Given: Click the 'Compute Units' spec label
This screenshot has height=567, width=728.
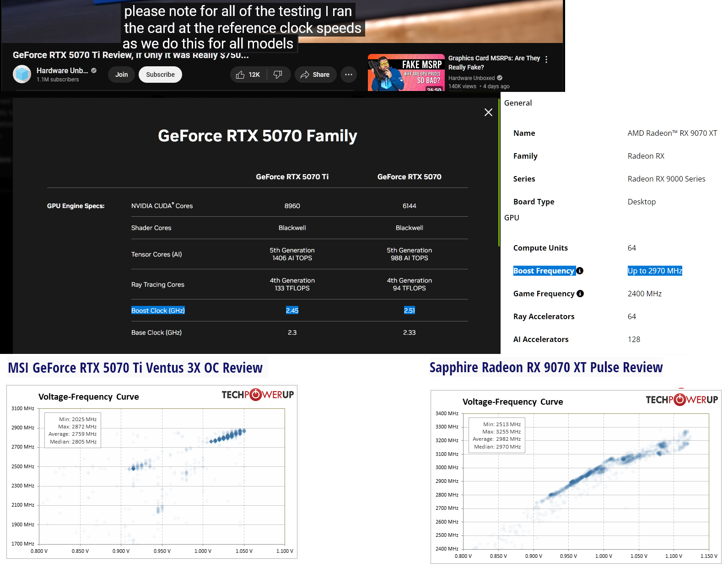Looking at the screenshot, I should click(540, 248).
